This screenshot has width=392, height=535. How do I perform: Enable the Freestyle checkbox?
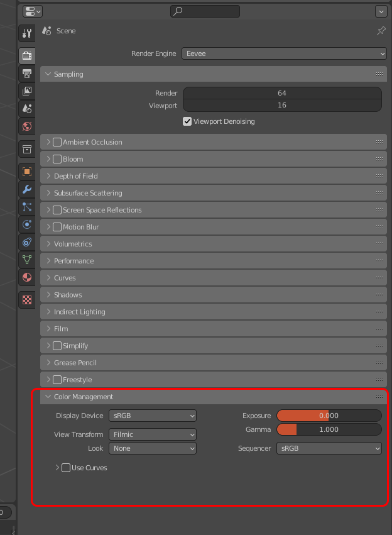[x=57, y=380]
